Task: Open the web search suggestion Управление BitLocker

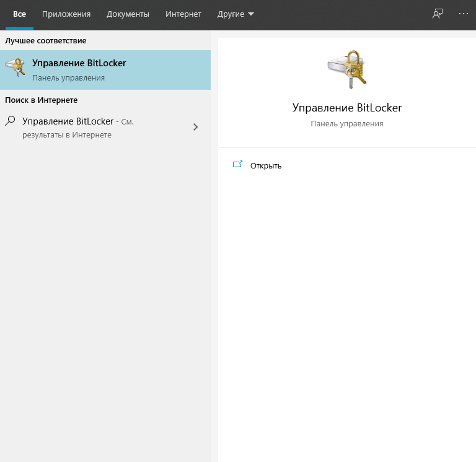Action: click(68, 121)
